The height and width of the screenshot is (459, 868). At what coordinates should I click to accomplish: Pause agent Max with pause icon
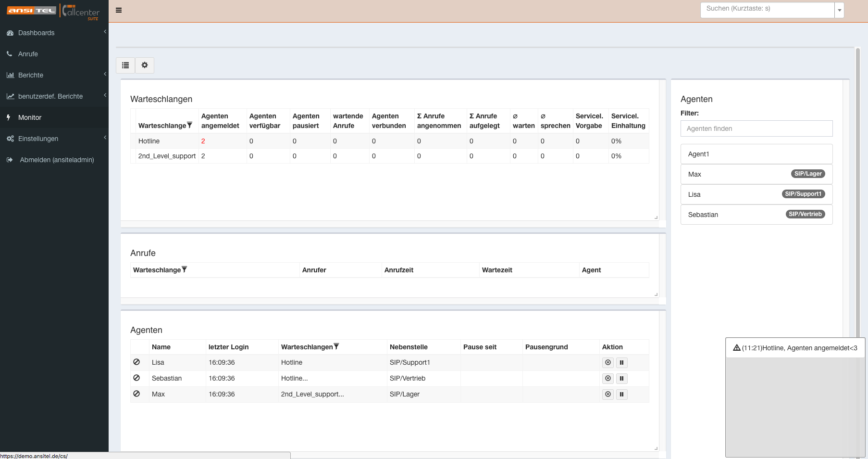tap(621, 395)
